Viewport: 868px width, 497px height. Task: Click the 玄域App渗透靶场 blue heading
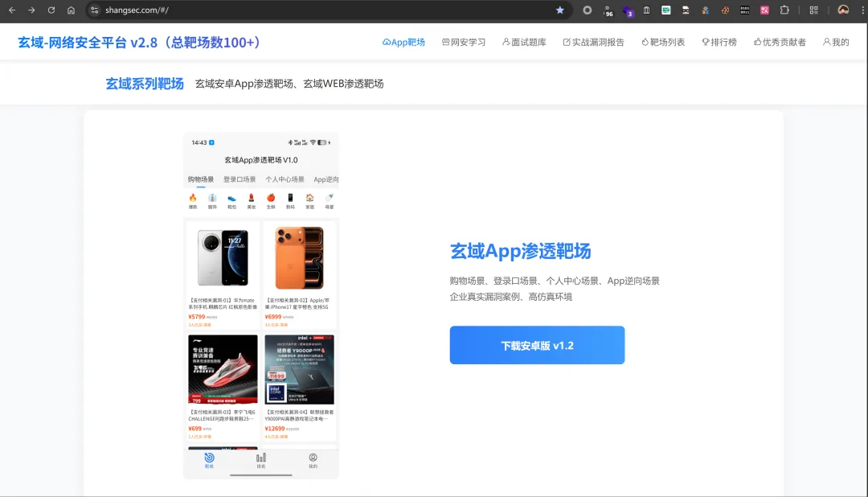coord(520,251)
